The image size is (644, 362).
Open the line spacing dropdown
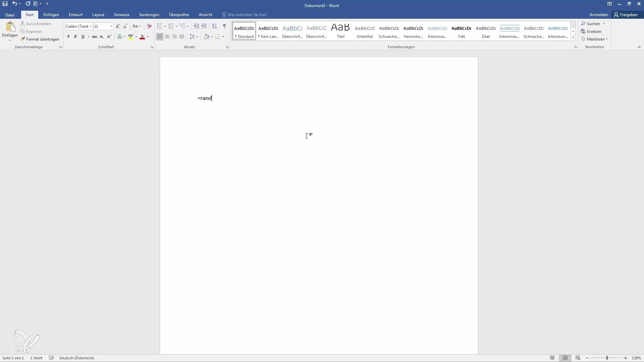pyautogui.click(x=197, y=37)
